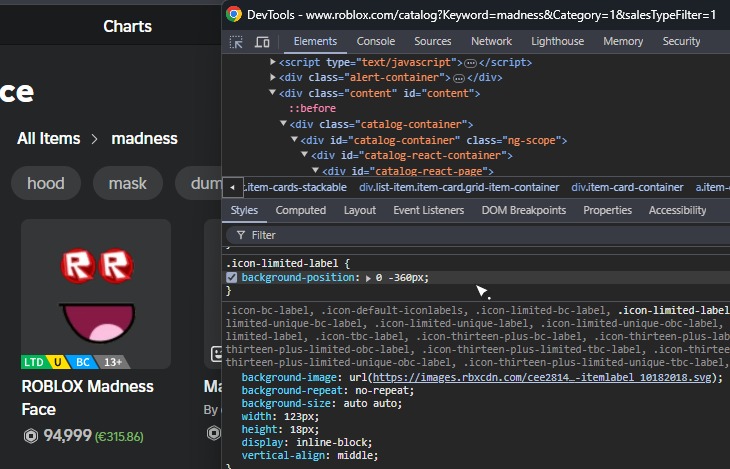Select the Computed pane tab
Image resolution: width=730 pixels, height=469 pixels.
tap(301, 211)
